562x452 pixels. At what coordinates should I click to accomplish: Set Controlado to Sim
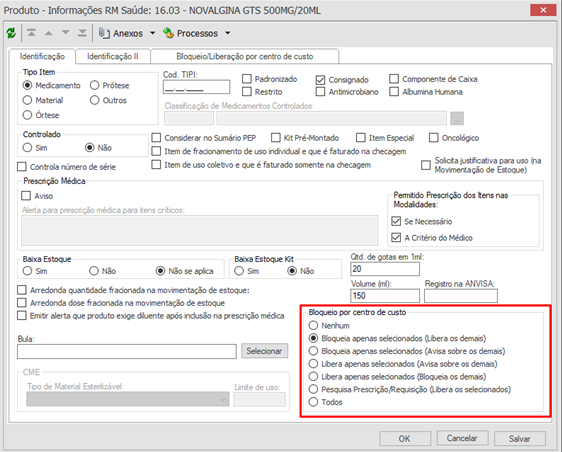coord(27,147)
